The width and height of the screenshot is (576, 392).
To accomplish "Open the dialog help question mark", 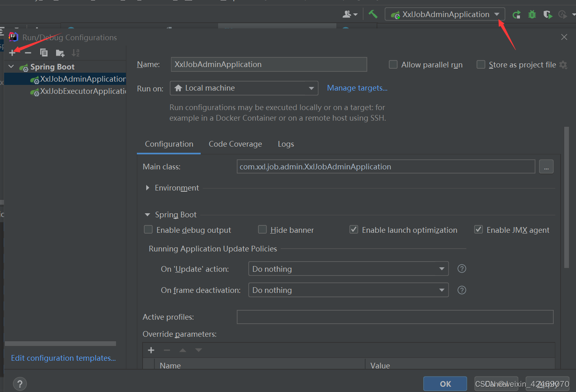I will click(x=20, y=384).
